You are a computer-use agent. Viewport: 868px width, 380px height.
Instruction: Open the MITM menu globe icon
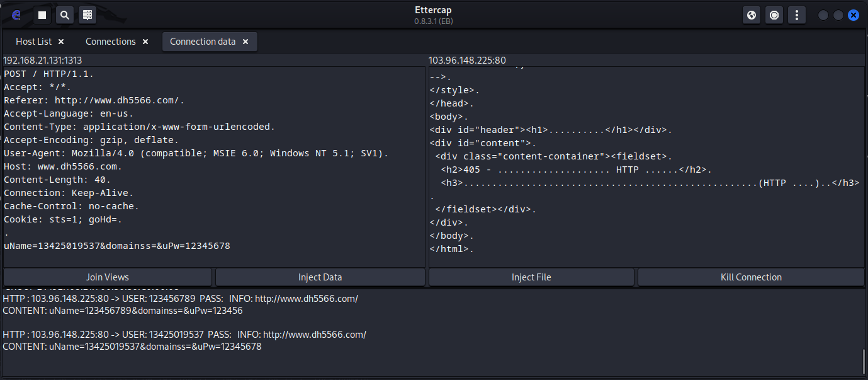coord(752,15)
